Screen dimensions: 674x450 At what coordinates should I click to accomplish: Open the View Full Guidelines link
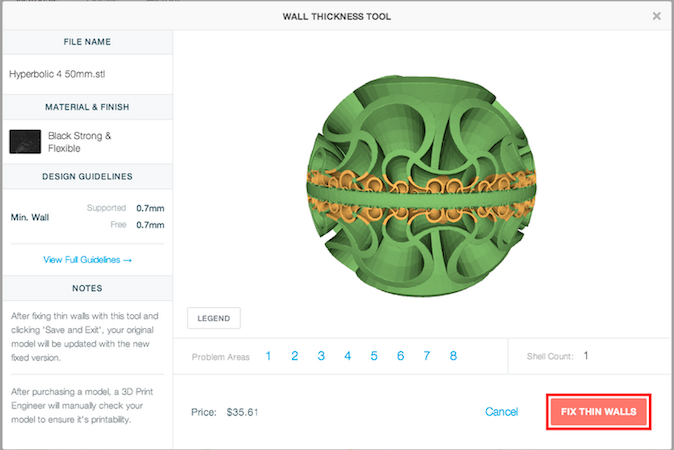(x=87, y=260)
